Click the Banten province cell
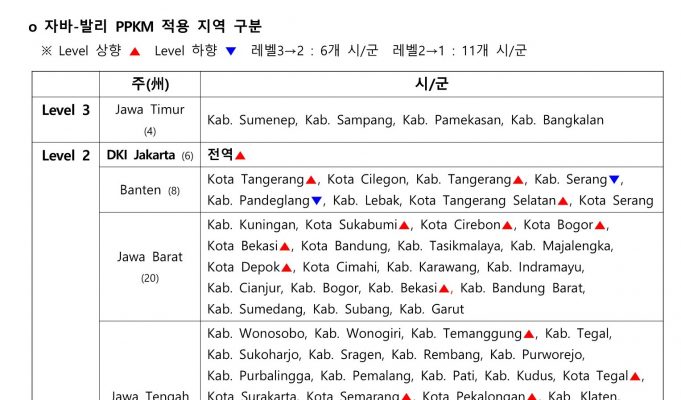This screenshot has height=400, width=681. tap(150, 190)
